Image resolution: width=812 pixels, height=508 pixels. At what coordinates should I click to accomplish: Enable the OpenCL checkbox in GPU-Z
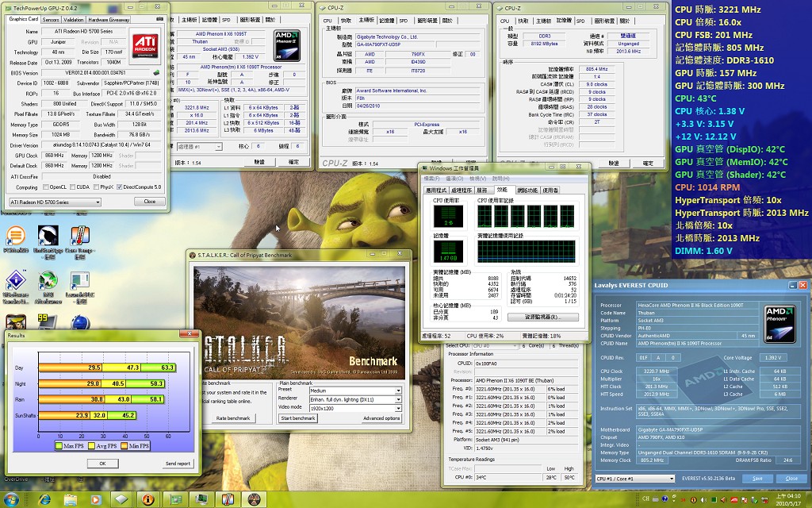45,187
